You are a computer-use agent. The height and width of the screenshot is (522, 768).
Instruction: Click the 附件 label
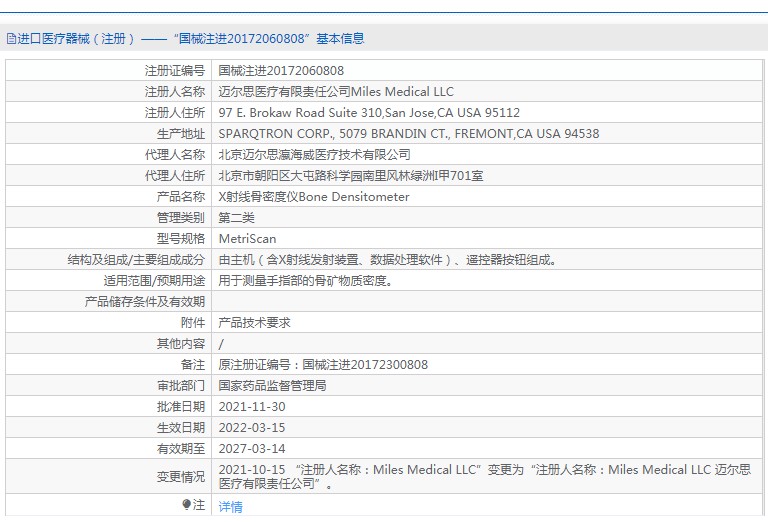coord(193,323)
